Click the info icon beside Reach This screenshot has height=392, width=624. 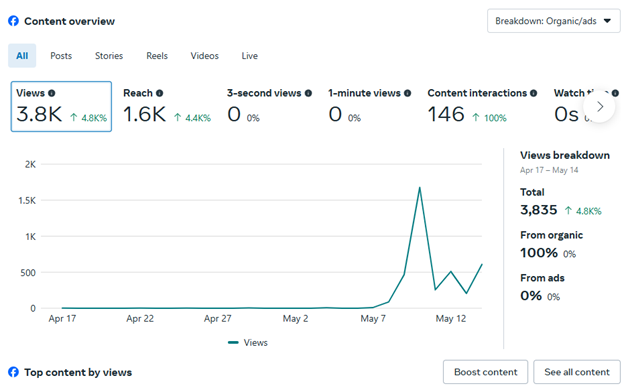[x=160, y=93]
